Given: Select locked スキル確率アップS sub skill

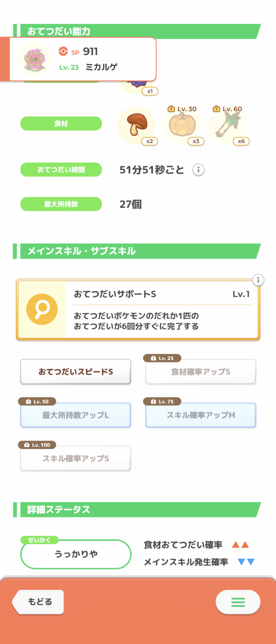Looking at the screenshot, I should [x=76, y=458].
